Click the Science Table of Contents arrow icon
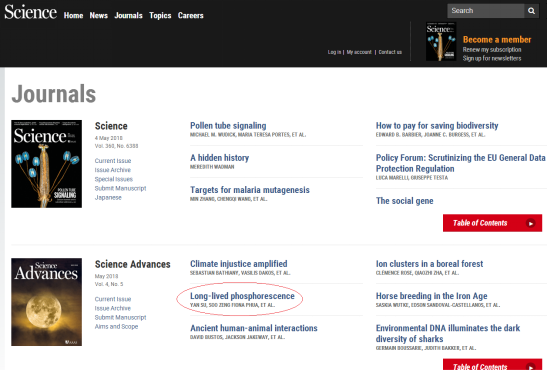 531,223
